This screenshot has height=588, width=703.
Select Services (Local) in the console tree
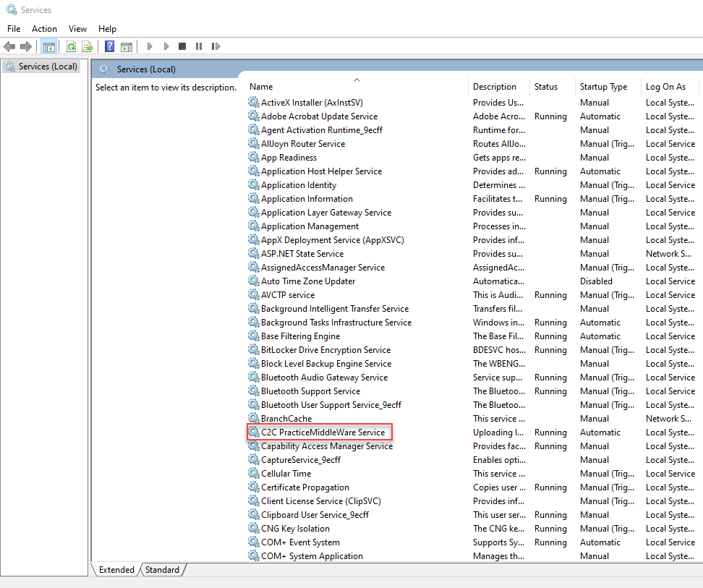[x=48, y=67]
